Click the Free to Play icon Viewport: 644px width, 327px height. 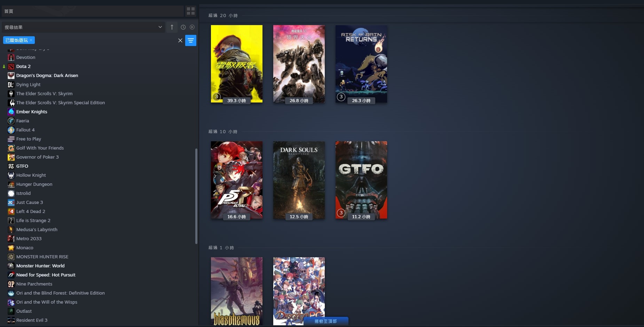11,139
